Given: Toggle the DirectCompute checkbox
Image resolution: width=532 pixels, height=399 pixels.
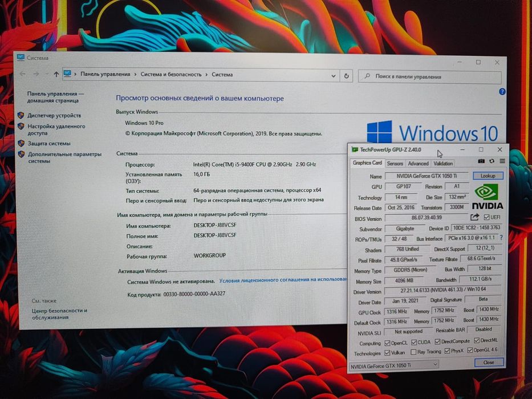Looking at the screenshot, I should (x=437, y=341).
